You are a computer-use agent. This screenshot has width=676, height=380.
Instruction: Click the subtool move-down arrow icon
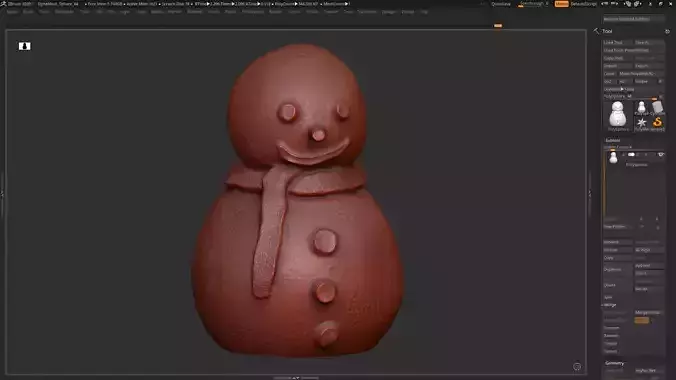coord(657,219)
